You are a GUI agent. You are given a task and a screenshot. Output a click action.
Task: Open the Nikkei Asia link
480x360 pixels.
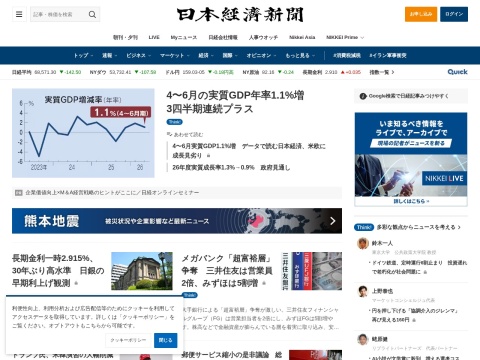pyautogui.click(x=302, y=37)
